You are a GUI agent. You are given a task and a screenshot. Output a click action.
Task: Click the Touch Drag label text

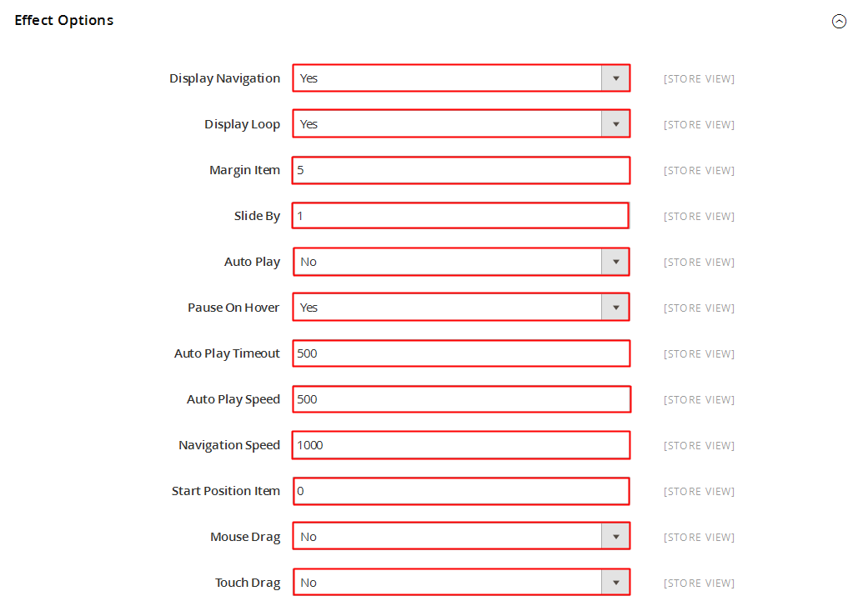click(247, 583)
